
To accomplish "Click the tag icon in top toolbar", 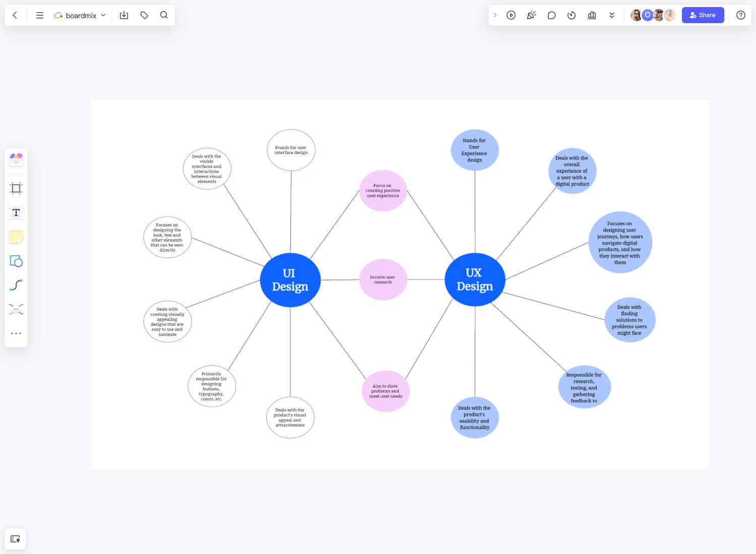I will 144,15.
